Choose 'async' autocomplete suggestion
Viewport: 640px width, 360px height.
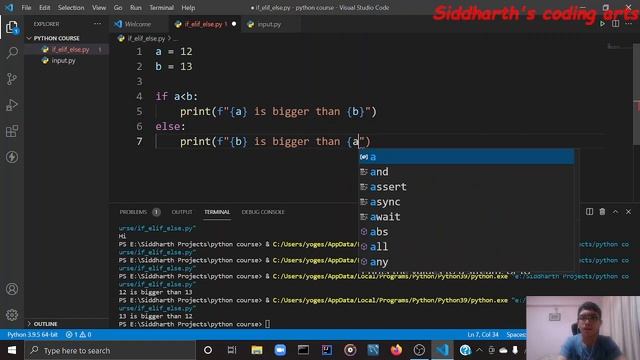point(466,202)
